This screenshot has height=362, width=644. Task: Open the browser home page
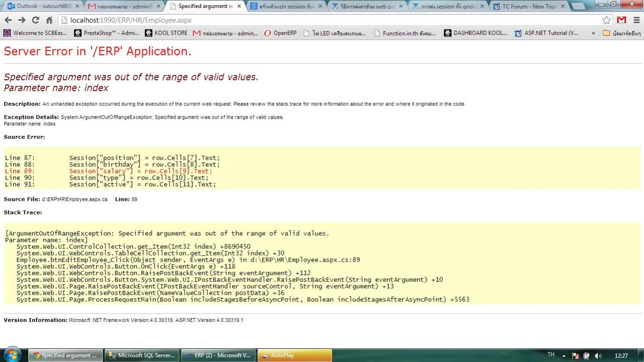(49, 20)
